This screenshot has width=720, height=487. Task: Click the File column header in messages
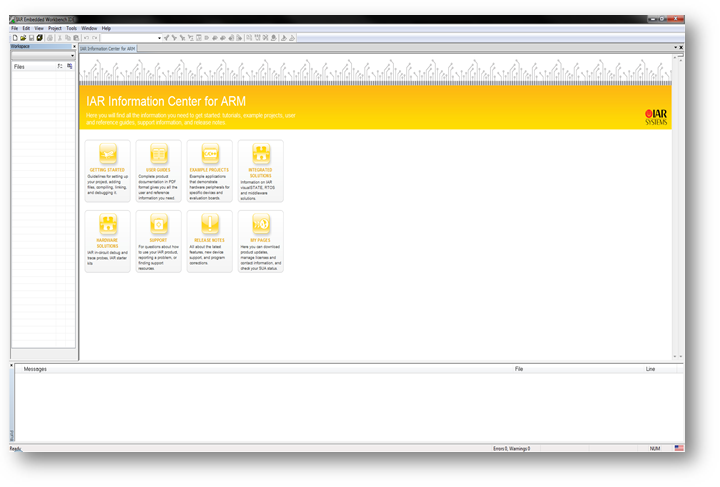(519, 369)
